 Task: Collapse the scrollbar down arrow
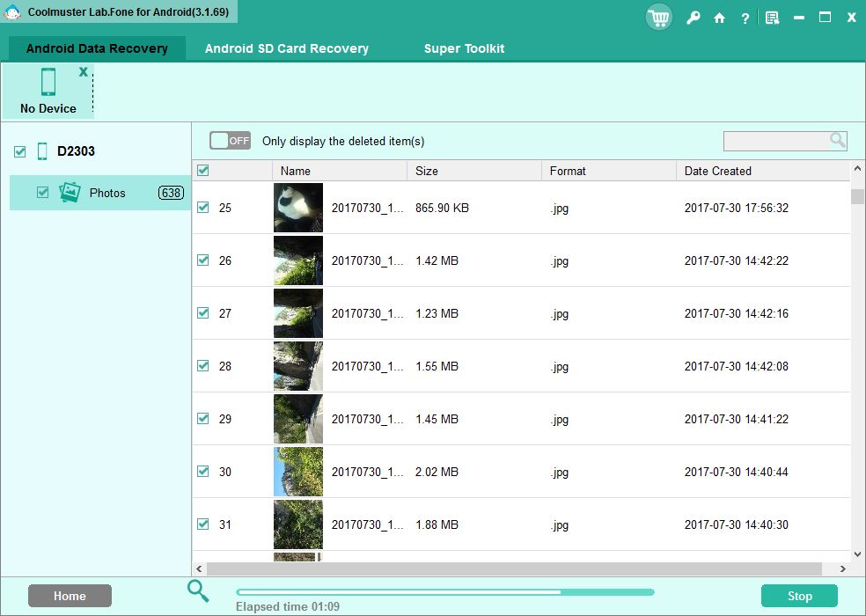(x=856, y=554)
